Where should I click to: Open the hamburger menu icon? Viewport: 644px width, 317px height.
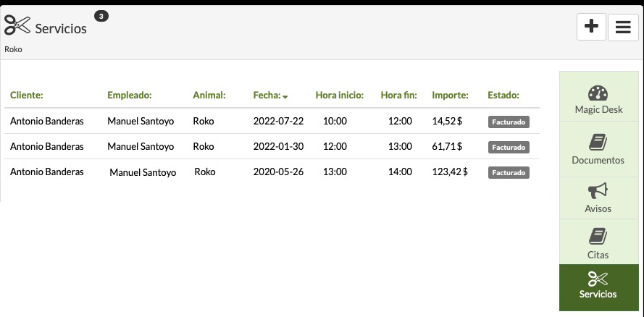(x=623, y=27)
